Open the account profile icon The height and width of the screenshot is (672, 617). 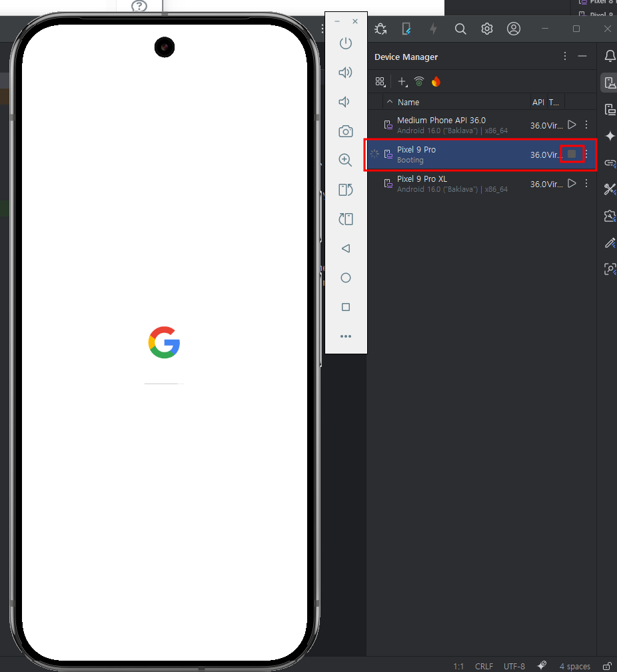[x=514, y=29]
